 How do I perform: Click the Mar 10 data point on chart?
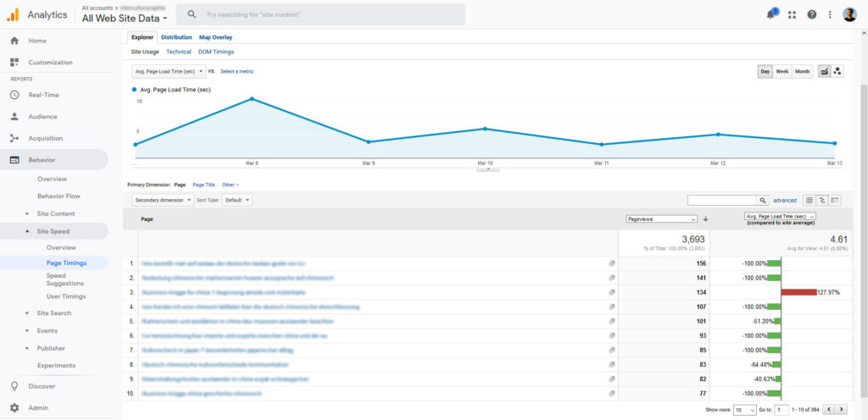[x=485, y=129]
